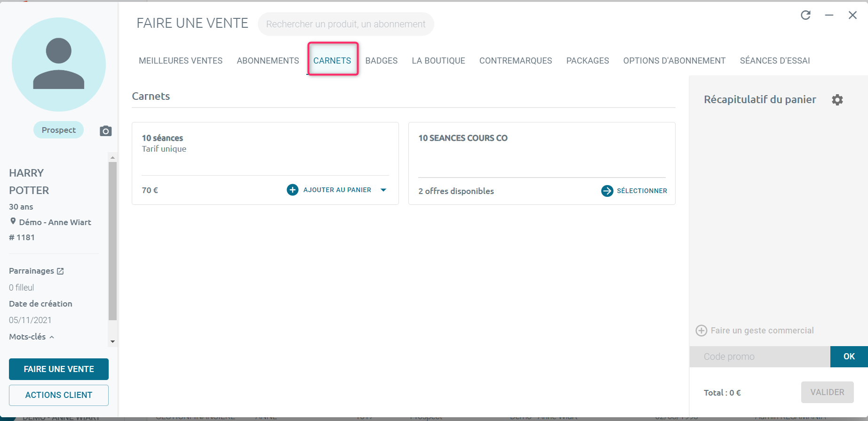Click the Démo - Anne Wiart location text
The width and height of the screenshot is (868, 421).
(x=55, y=222)
